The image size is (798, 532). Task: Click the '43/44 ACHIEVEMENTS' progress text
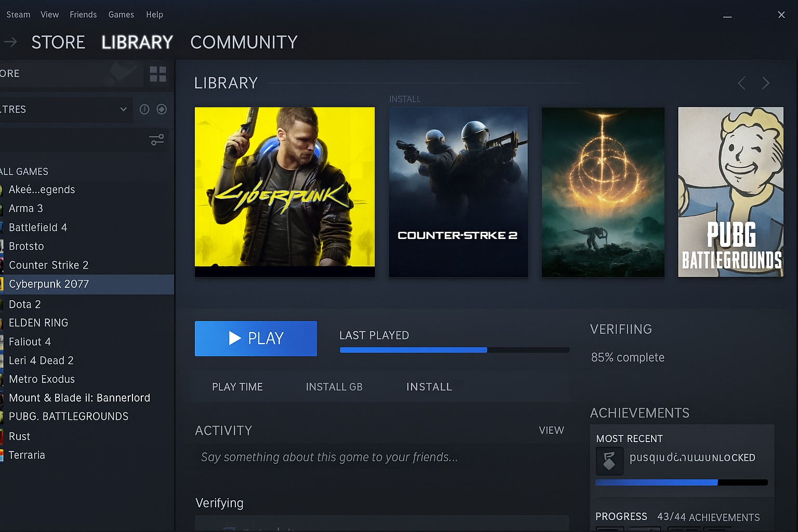708,517
